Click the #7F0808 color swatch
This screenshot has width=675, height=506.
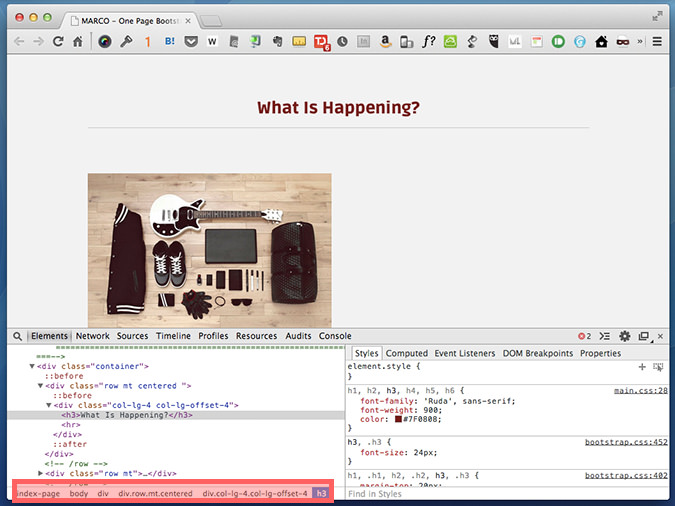(398, 420)
